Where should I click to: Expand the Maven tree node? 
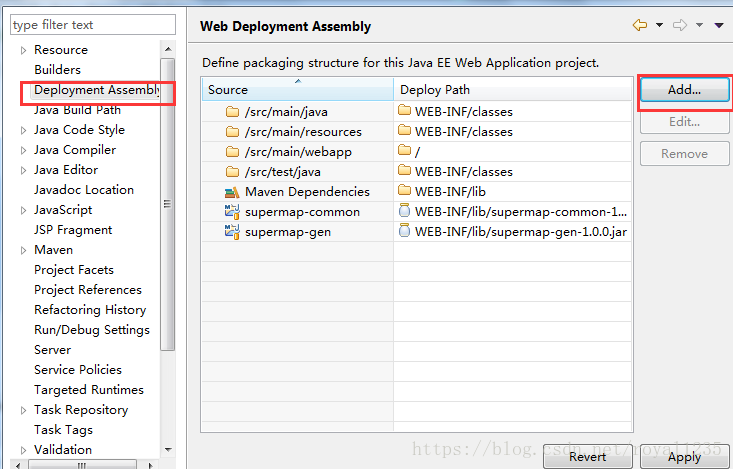pyautogui.click(x=23, y=250)
